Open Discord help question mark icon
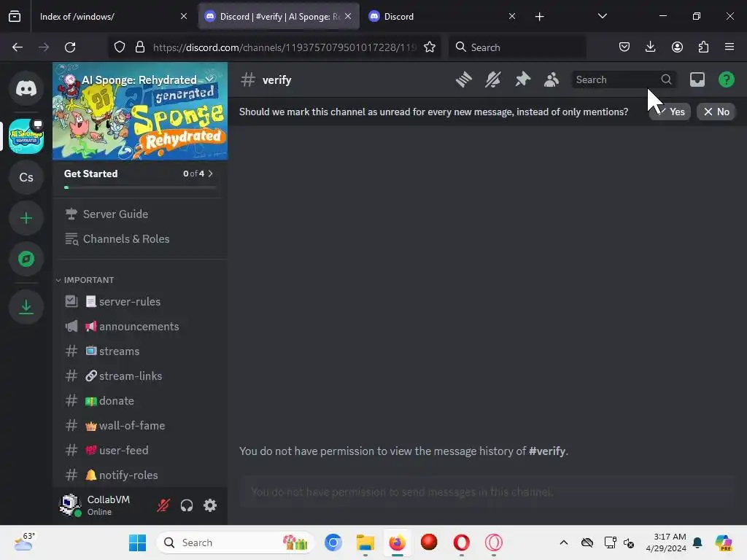The height and width of the screenshot is (560, 747). pyautogui.click(x=726, y=79)
